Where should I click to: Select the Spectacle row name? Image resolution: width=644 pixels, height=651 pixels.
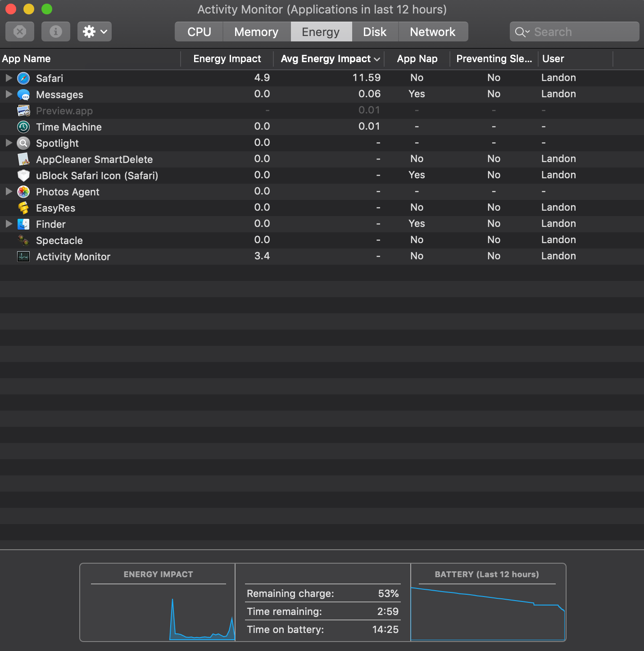59,240
